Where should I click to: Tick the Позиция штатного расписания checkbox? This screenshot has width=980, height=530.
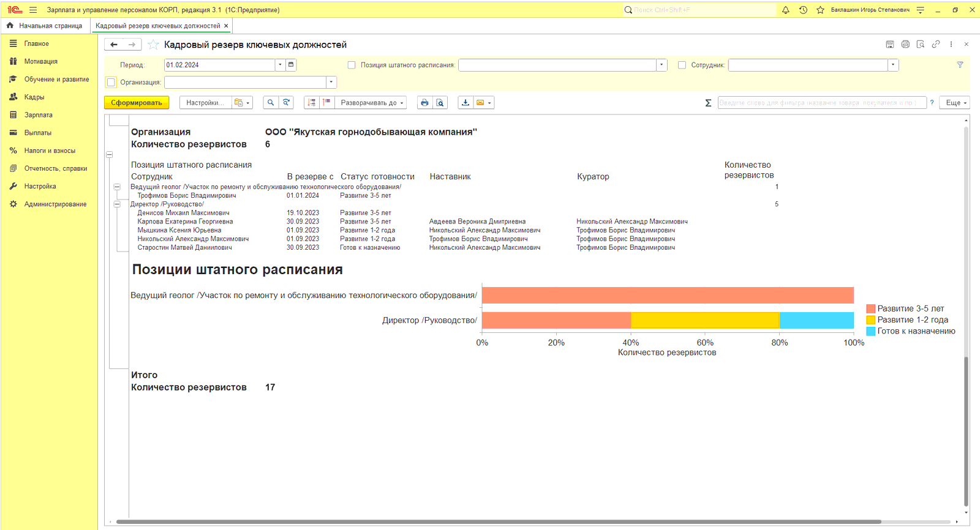click(x=352, y=65)
